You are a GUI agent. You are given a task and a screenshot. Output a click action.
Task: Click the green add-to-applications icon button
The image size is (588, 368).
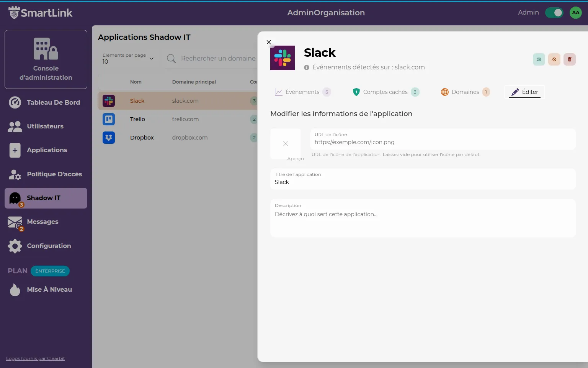point(539,59)
